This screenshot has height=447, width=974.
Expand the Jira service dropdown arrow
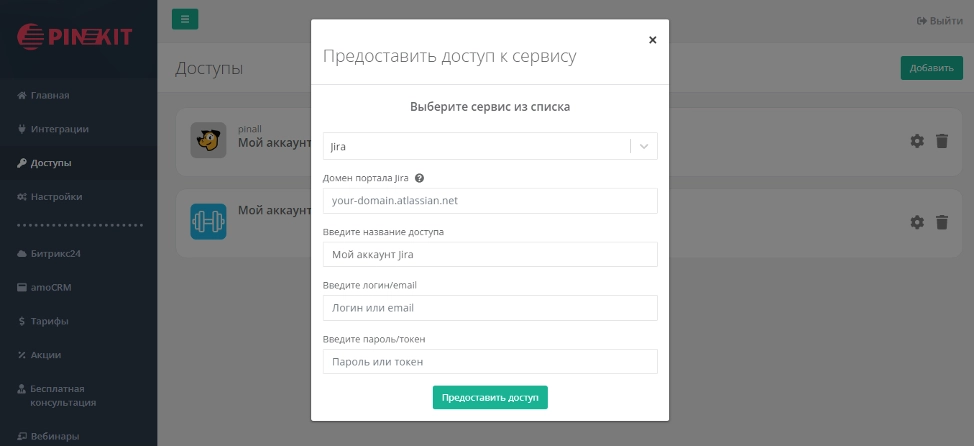pos(644,147)
